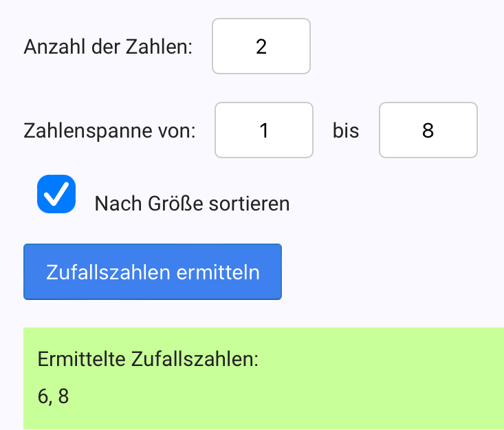This screenshot has width=504, height=430.
Task: Click the word 'bis' between range fields
Action: pyautogui.click(x=346, y=131)
